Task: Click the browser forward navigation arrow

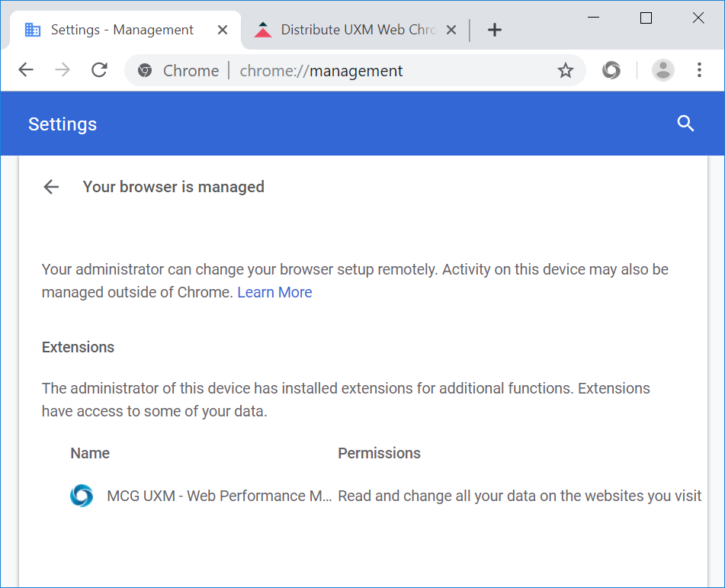Action: tap(63, 71)
